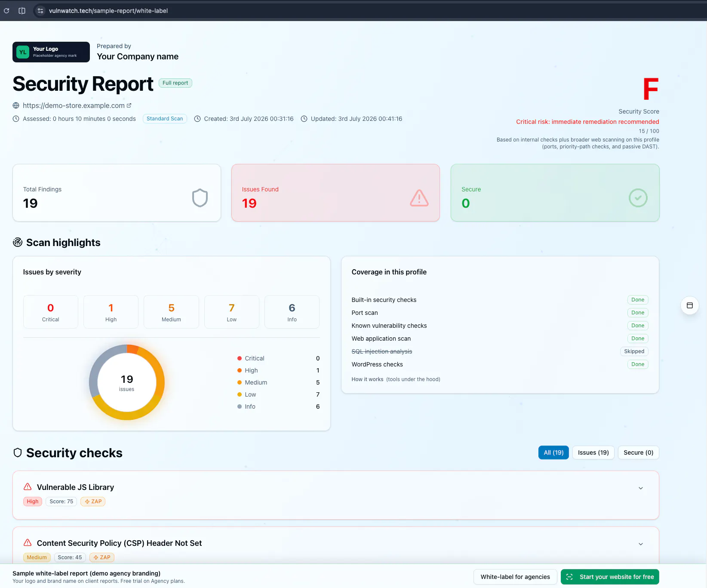This screenshot has width=707, height=588.
Task: Click the checkmark circle in Secure card
Action: [638, 198]
